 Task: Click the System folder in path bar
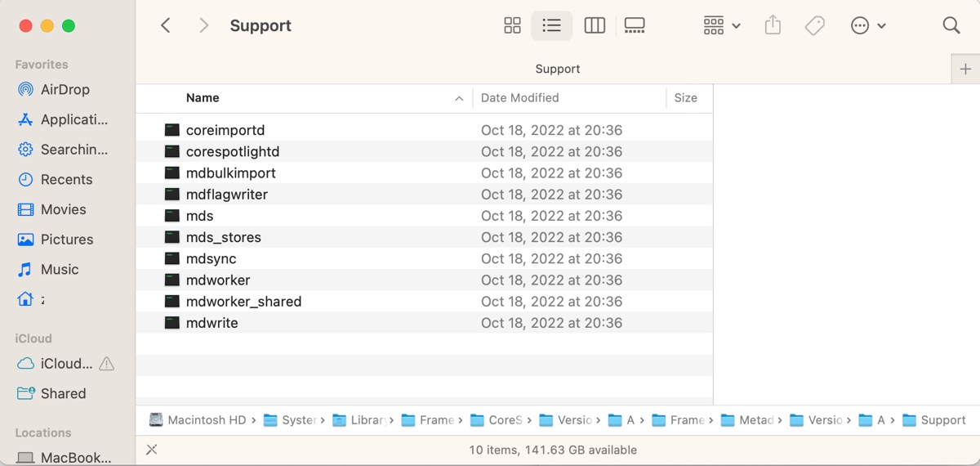click(x=291, y=420)
